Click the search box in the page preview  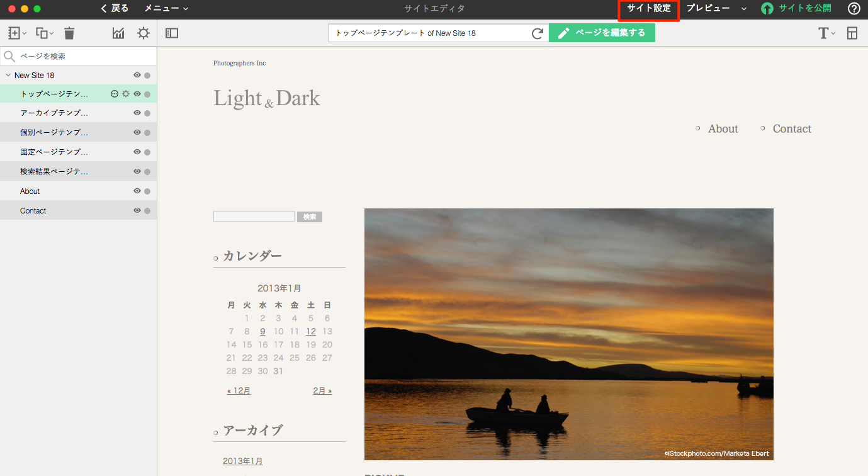click(x=254, y=217)
